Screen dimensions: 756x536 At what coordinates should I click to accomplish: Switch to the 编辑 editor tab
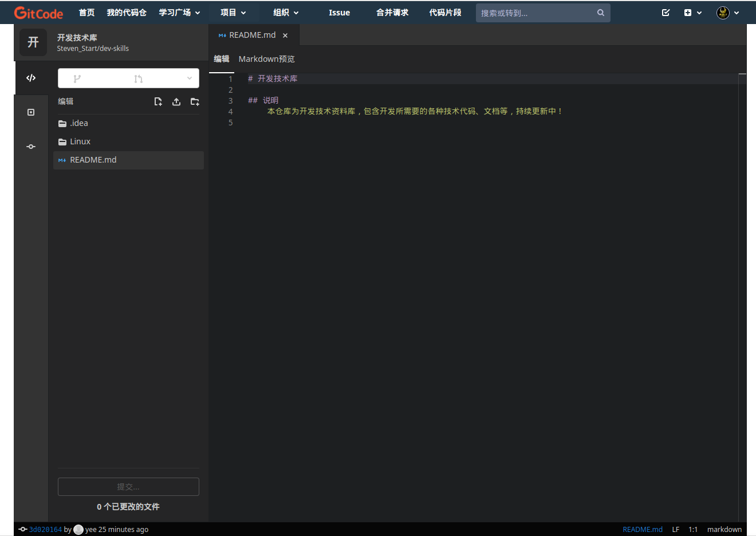[222, 59]
